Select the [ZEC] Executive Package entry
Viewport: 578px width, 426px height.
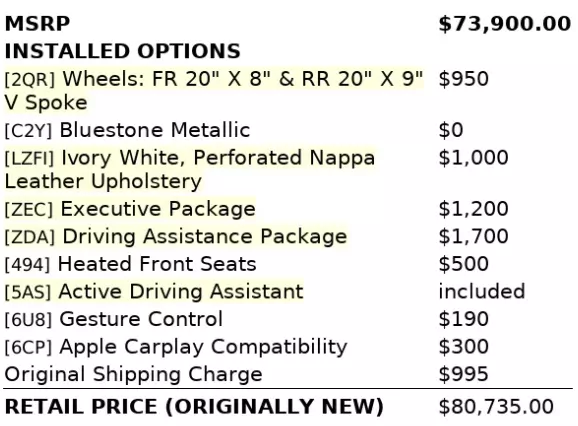pos(130,209)
